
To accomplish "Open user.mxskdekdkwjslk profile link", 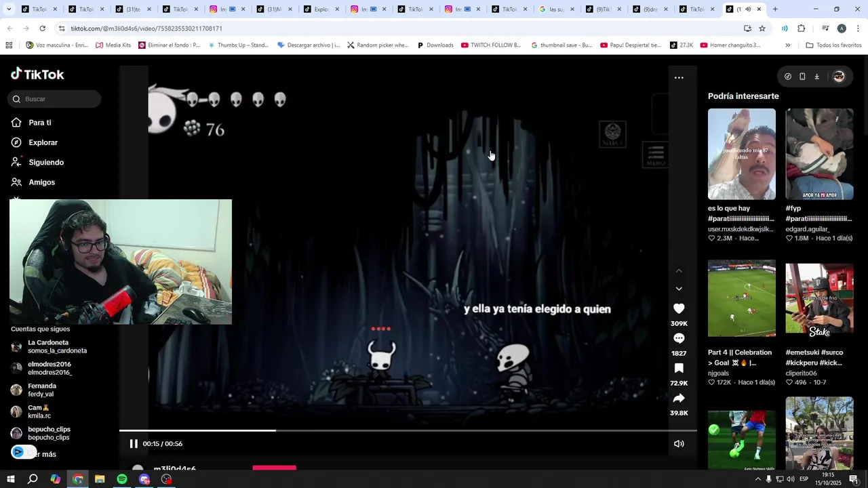I will [741, 229].
